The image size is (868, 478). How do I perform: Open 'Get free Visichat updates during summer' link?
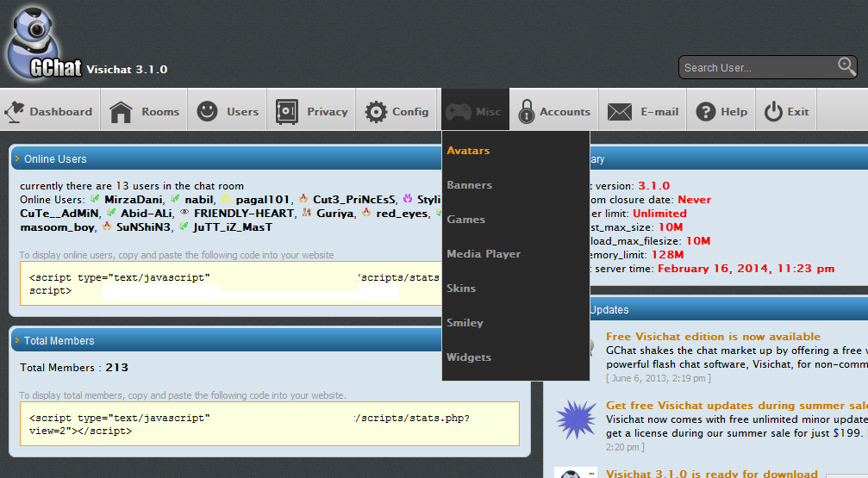click(x=736, y=406)
